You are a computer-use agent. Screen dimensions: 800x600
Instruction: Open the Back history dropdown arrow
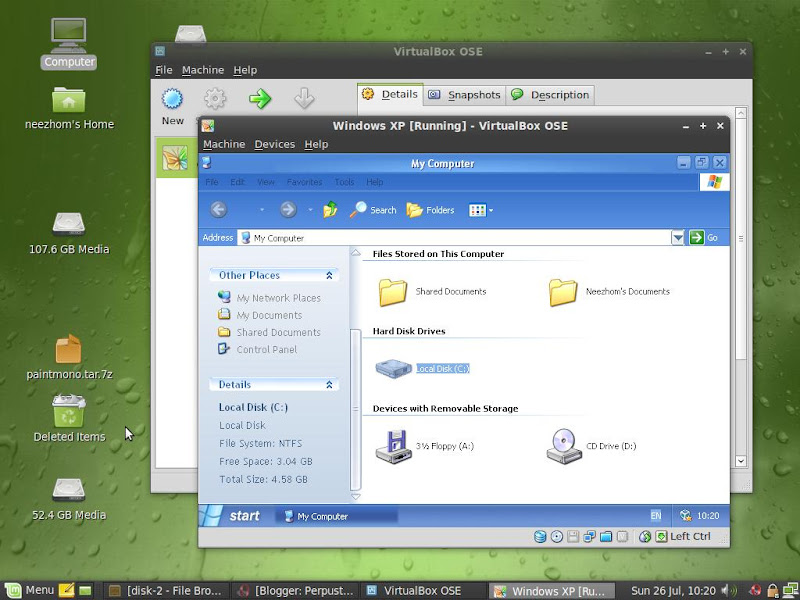[262, 210]
